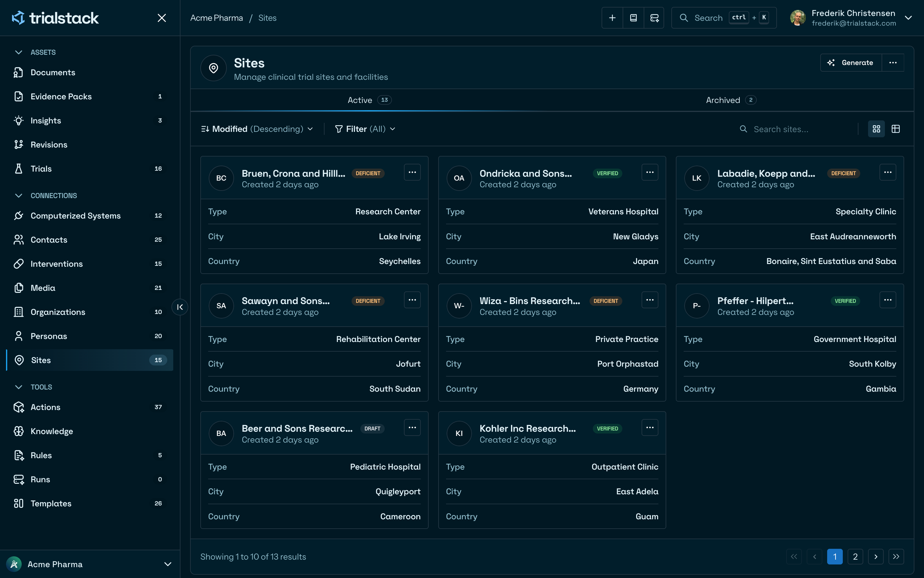The height and width of the screenshot is (578, 924).
Task: Open Revisions from the sidebar
Action: (x=90, y=144)
